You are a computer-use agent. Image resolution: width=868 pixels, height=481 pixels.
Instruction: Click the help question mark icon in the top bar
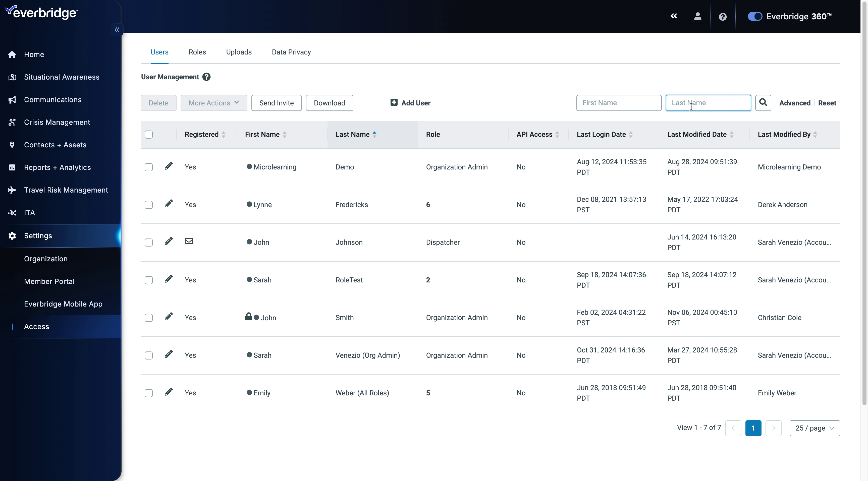[x=723, y=16]
